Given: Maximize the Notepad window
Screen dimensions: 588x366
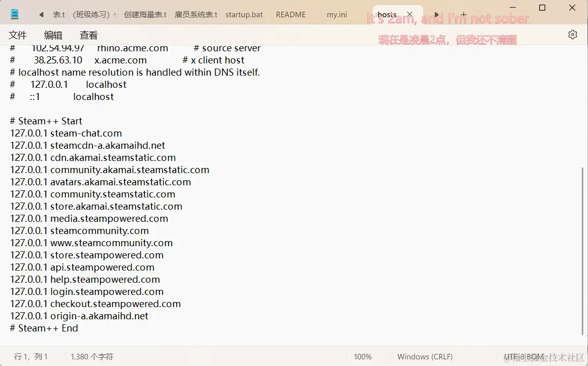Looking at the screenshot, I should (542, 8).
